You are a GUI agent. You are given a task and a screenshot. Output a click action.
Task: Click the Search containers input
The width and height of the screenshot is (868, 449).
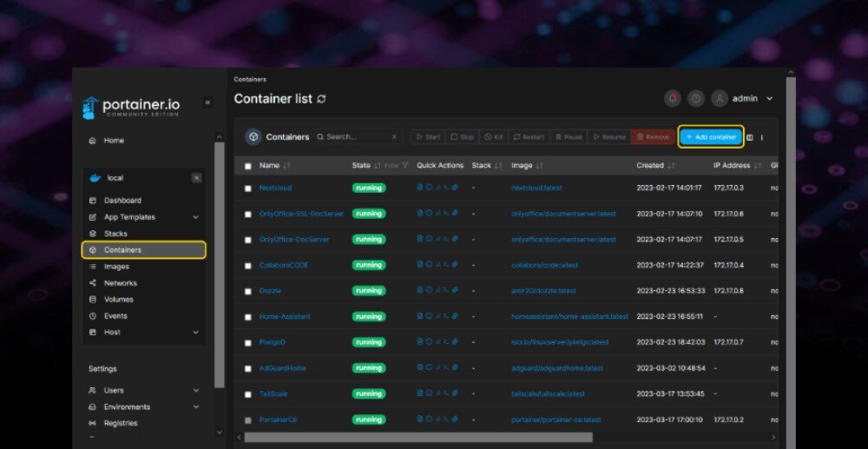pyautogui.click(x=357, y=136)
